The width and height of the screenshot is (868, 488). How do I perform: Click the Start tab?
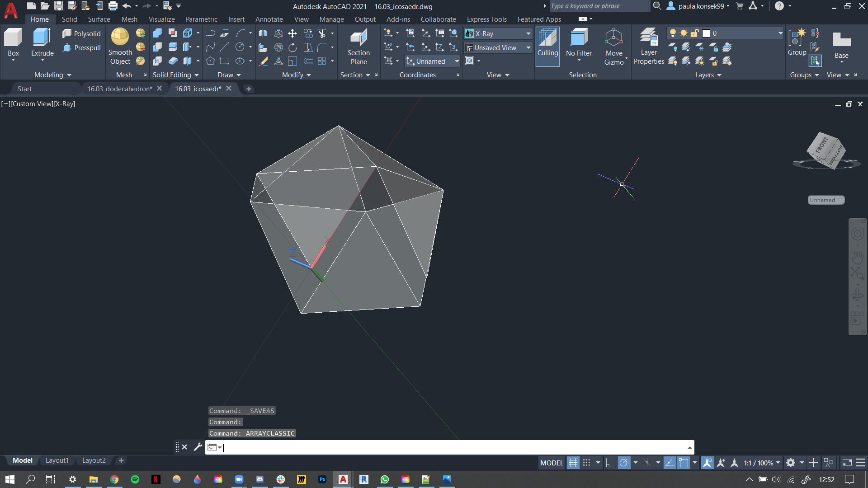coord(24,88)
